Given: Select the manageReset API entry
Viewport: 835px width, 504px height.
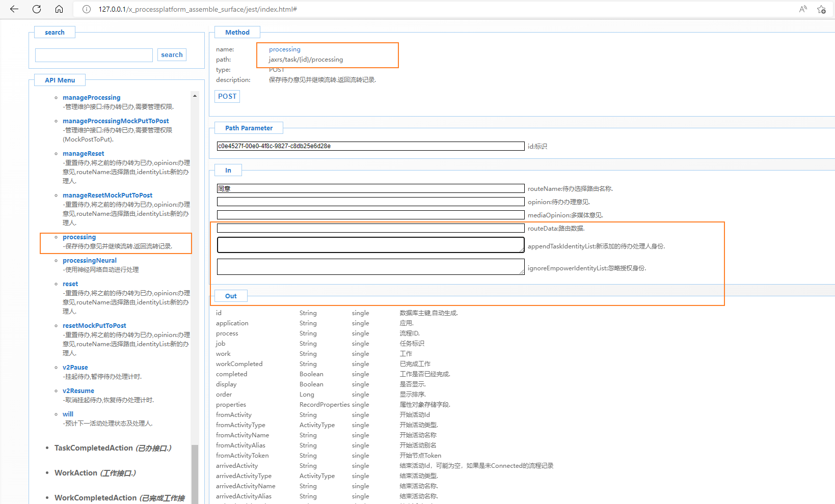Looking at the screenshot, I should 83,153.
